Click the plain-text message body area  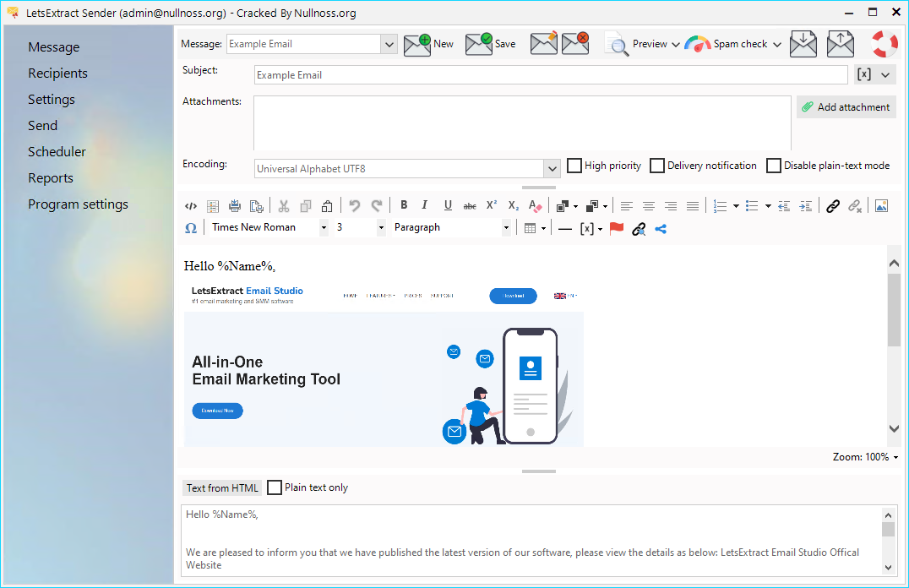[x=531, y=541]
